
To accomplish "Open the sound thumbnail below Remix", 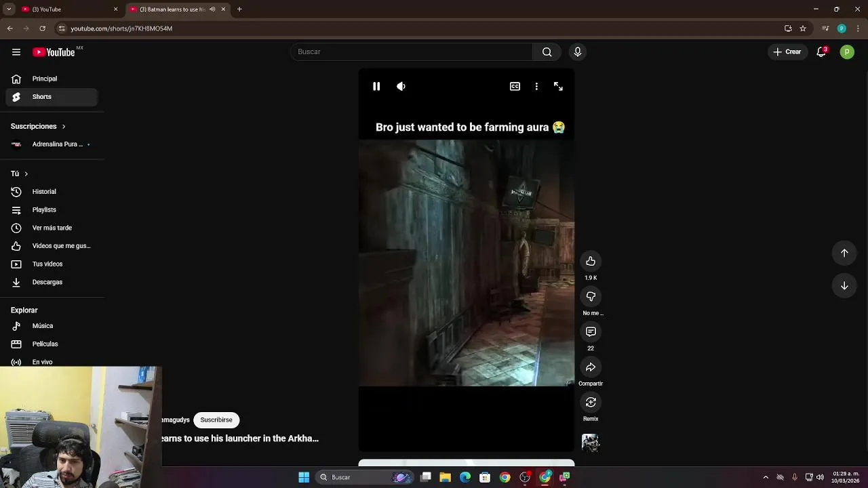I will 591,443.
